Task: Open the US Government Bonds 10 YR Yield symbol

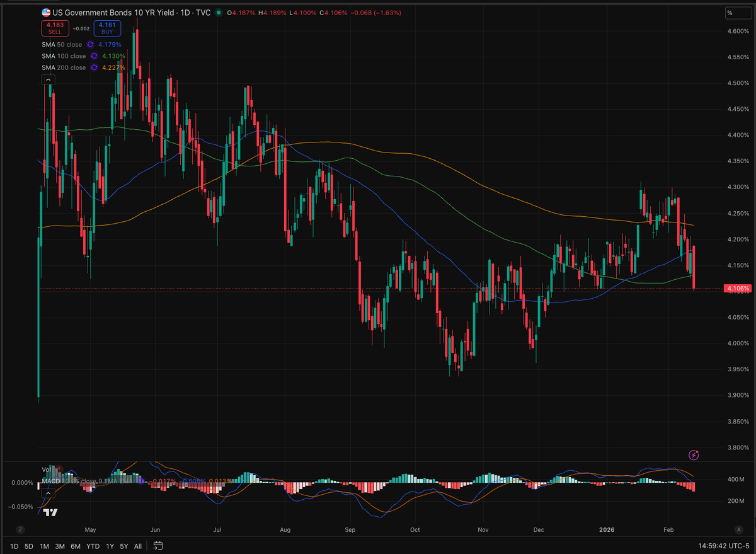Action: [x=114, y=13]
